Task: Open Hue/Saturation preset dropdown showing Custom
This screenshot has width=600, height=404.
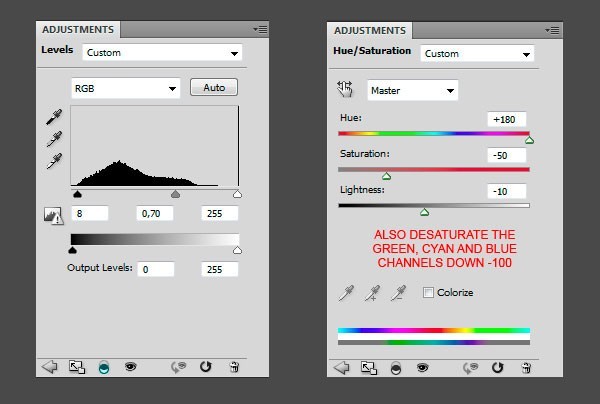Action: [x=477, y=54]
